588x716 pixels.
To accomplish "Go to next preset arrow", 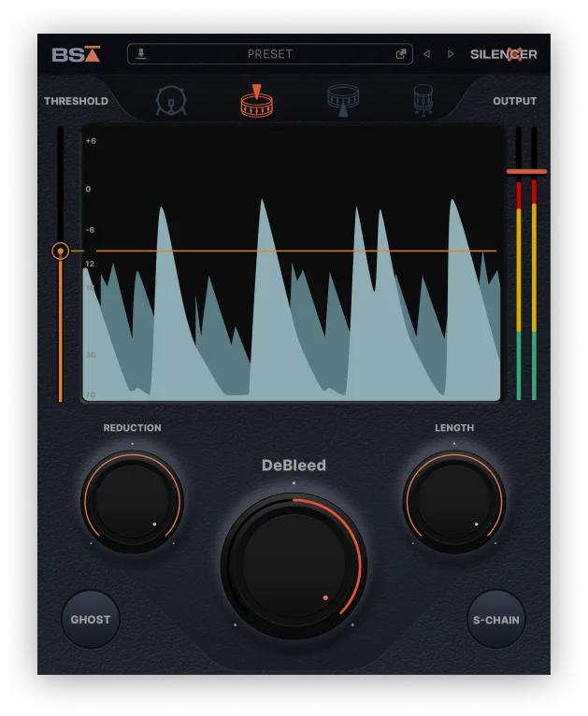I will coord(451,54).
